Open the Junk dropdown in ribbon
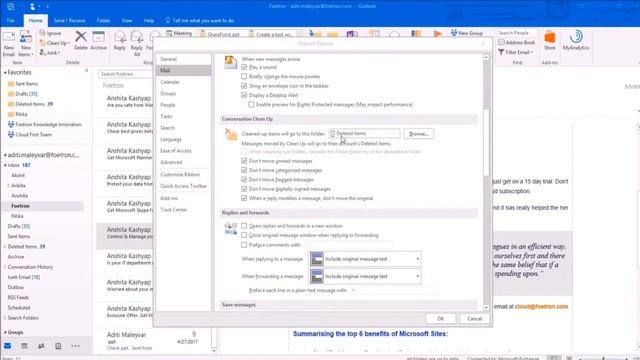Screen dimensions: 640x360 [50, 53]
